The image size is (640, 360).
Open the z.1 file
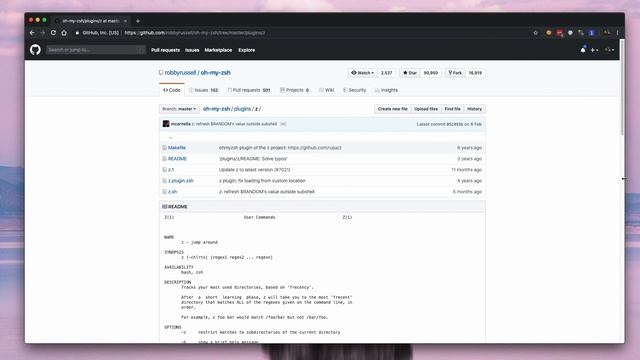171,169
